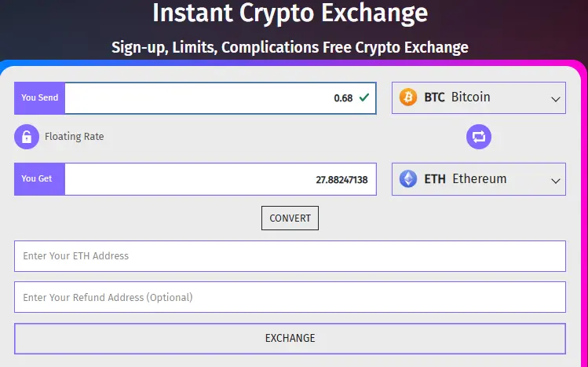This screenshot has width=588, height=367.
Task: Click the Ethereum diamond coin icon
Action: pos(408,178)
